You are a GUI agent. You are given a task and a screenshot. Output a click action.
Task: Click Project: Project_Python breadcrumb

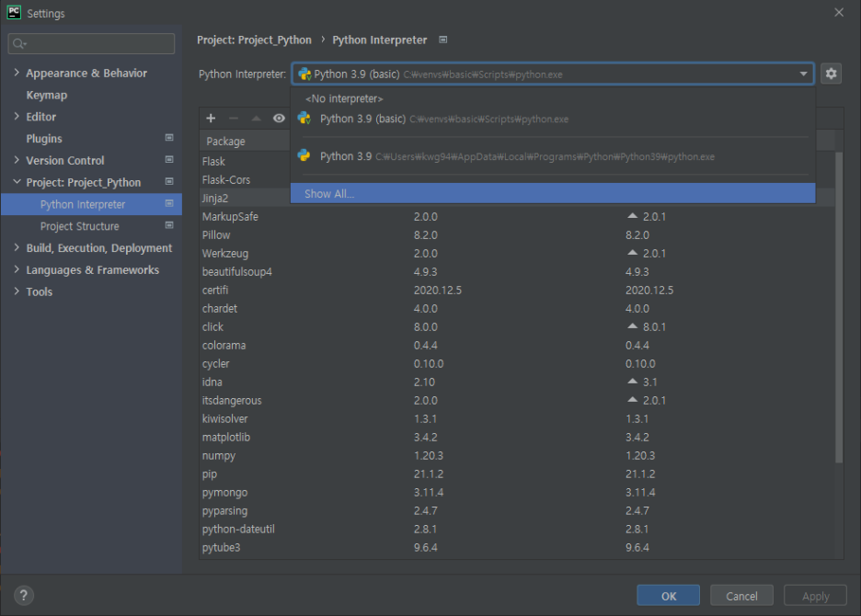click(254, 40)
